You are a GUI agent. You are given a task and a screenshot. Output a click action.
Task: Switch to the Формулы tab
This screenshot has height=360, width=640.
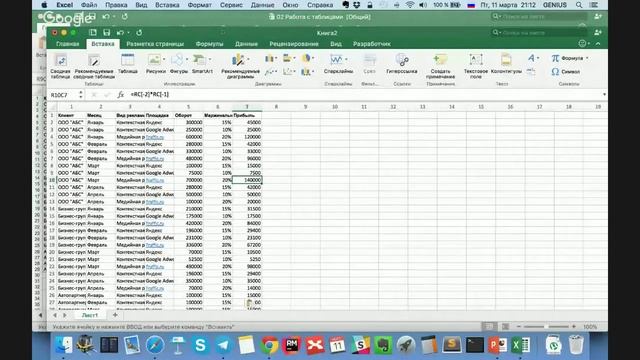(209, 44)
